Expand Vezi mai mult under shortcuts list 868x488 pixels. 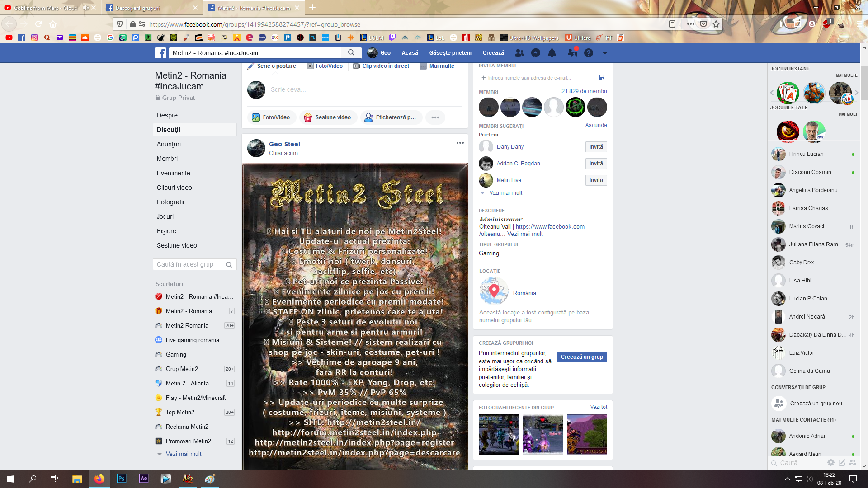click(184, 454)
